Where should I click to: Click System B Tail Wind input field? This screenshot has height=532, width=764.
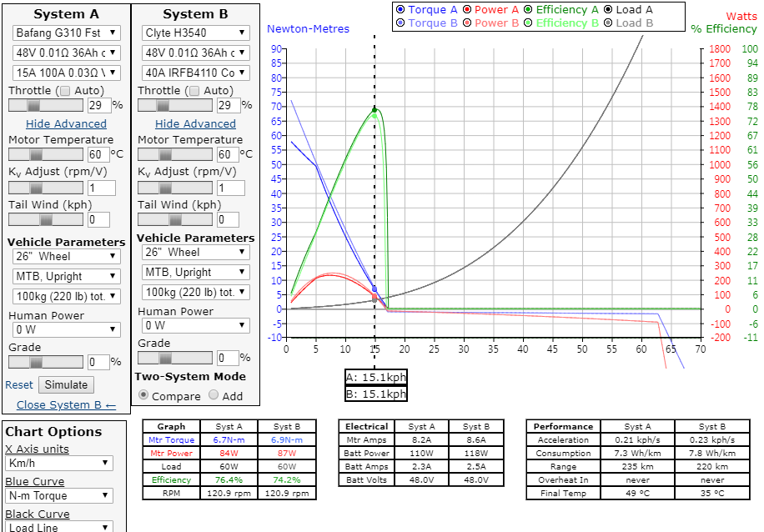tap(228, 220)
